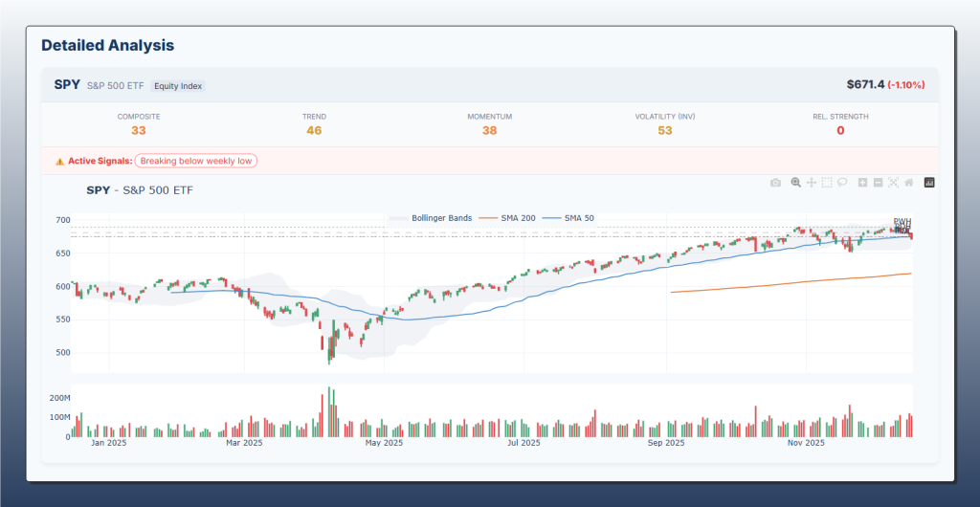Click the Momentum score 38
980x507 pixels.
click(x=489, y=130)
